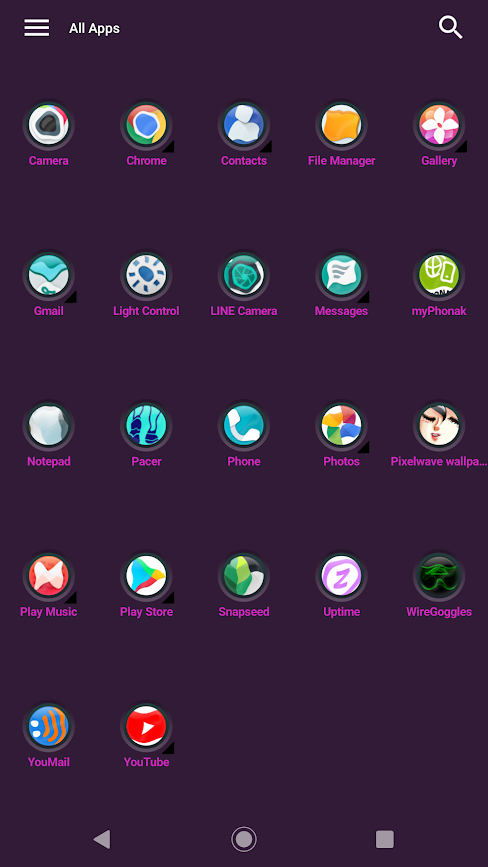
Task: Launch the WireGoggles app icon
Action: coord(439,576)
